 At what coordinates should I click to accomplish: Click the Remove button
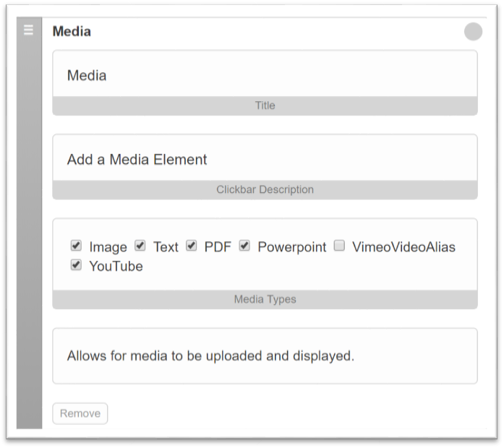[x=80, y=413]
